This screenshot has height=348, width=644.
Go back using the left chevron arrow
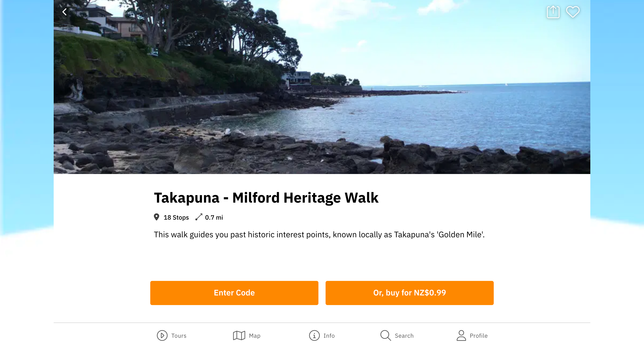click(x=64, y=12)
